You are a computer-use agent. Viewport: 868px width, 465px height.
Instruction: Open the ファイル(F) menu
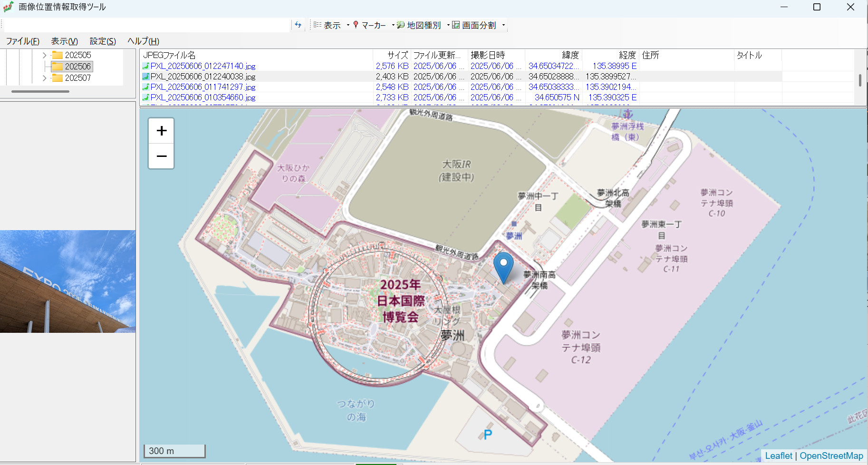[x=22, y=41]
